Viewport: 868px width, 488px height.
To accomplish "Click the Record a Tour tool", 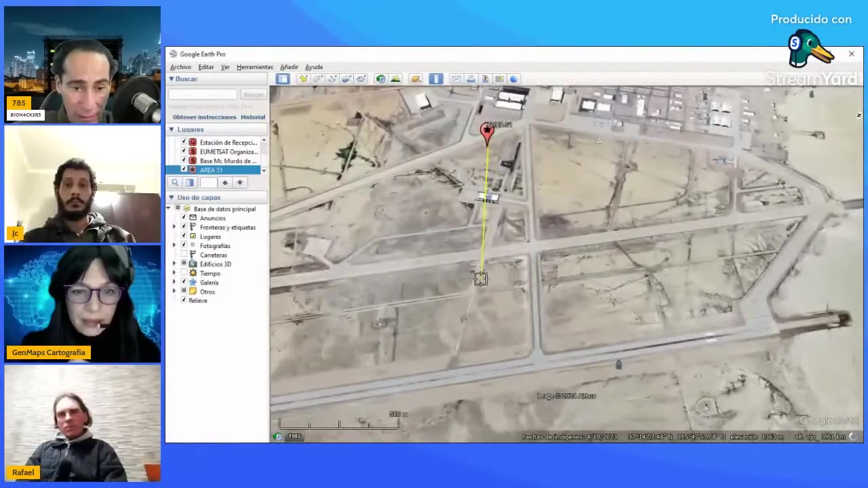I will click(360, 79).
